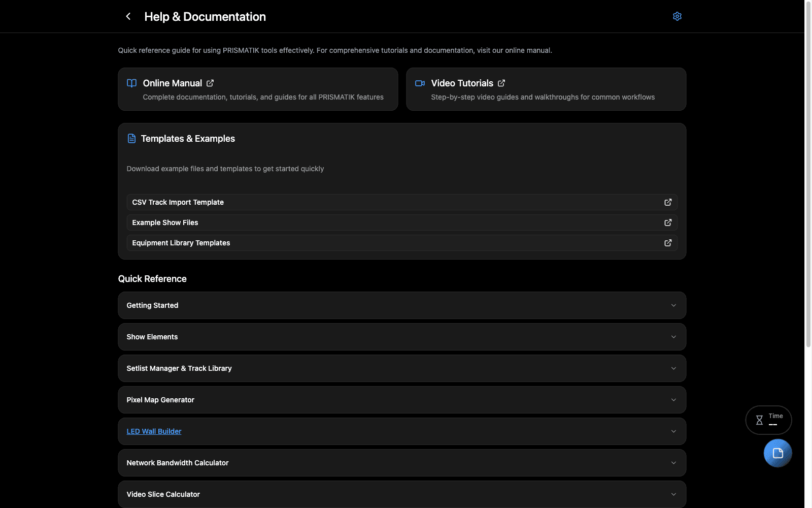Screen dimensions: 812x508
Task: Expand the Show Elements section chevron
Action: 673,337
